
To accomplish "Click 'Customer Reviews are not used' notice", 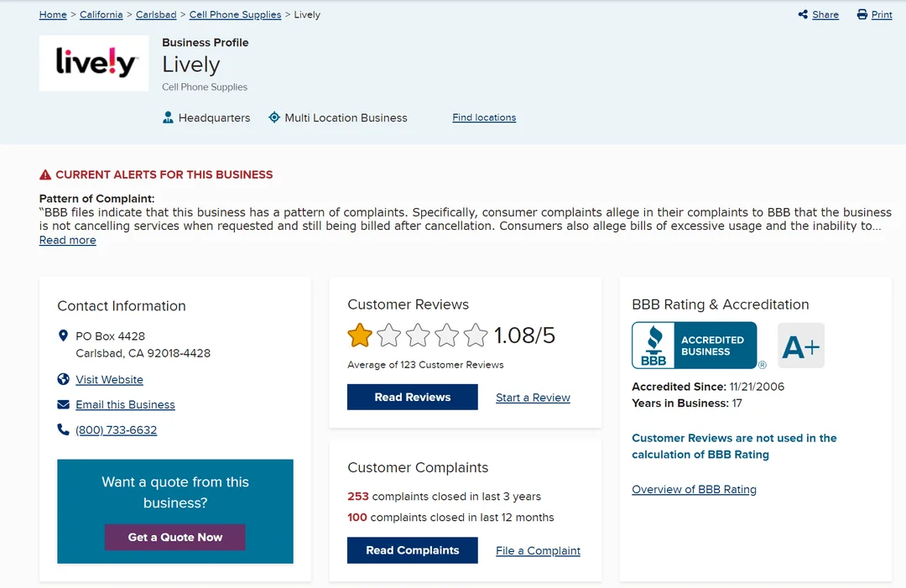I will [734, 446].
